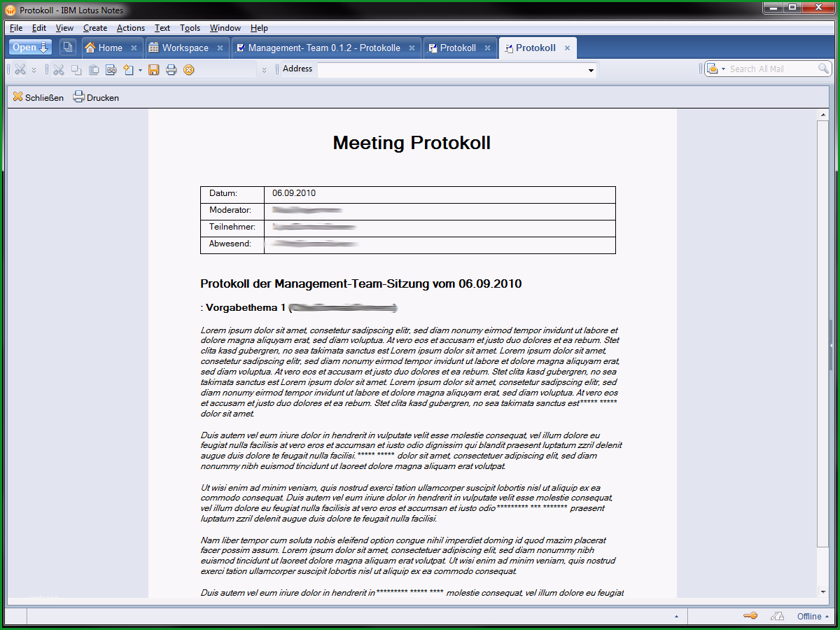Expand the status bar message history arrow
840x630 pixels.
(x=676, y=617)
